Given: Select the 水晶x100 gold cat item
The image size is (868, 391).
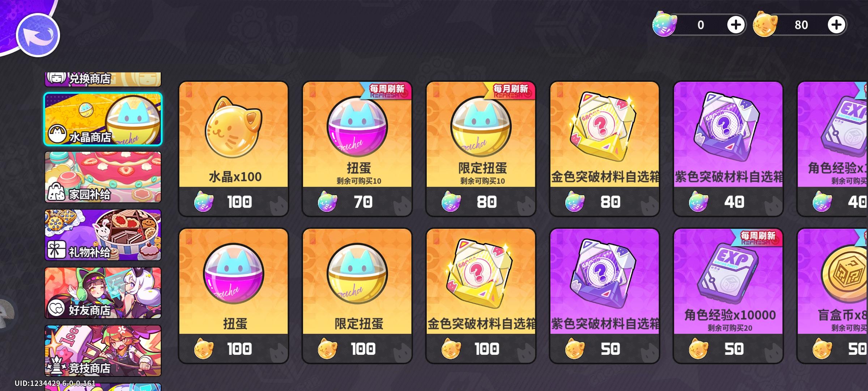Looking at the screenshot, I should 234,149.
